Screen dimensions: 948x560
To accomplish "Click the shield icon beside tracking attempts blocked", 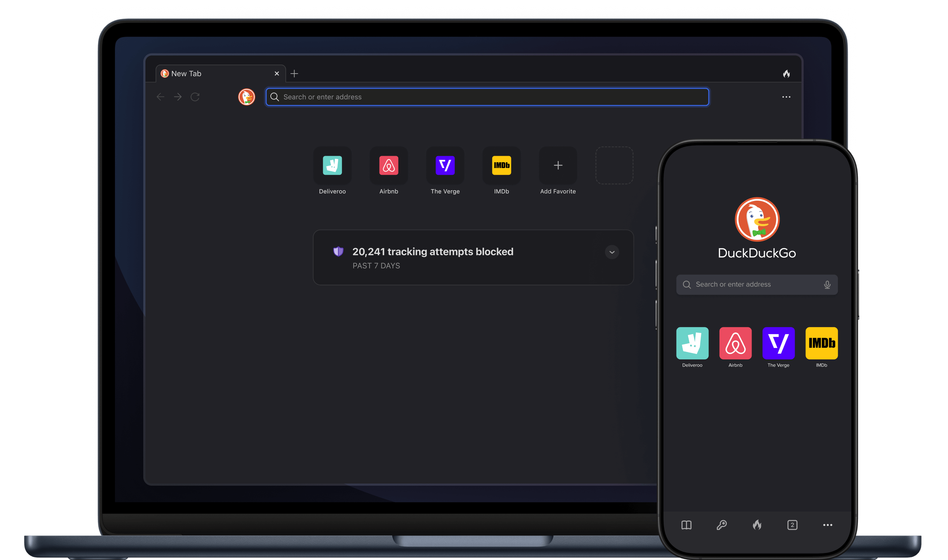I will click(x=338, y=251).
